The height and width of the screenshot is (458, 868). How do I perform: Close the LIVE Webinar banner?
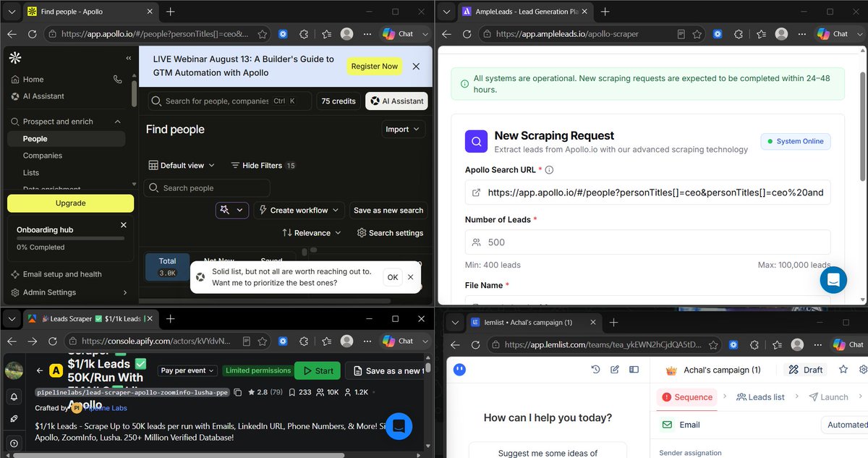click(x=416, y=67)
